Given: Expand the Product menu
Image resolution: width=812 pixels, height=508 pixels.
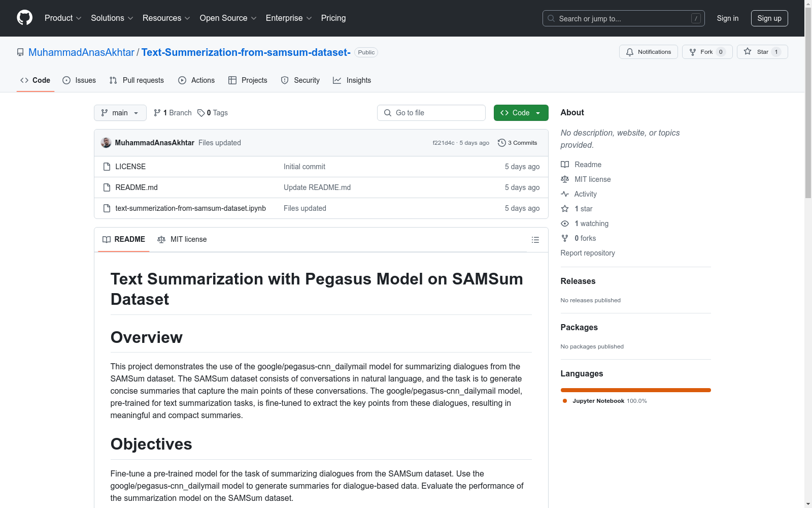Looking at the screenshot, I should [x=63, y=18].
